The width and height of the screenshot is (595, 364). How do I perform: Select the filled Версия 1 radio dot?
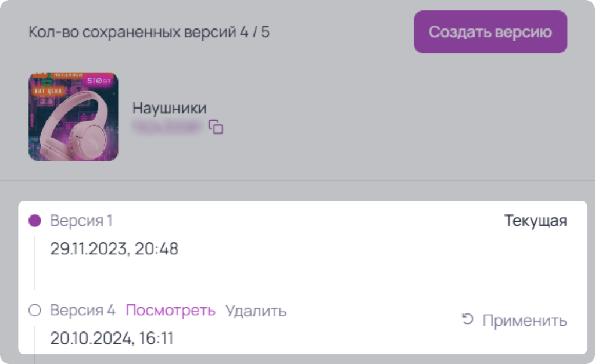tap(35, 220)
